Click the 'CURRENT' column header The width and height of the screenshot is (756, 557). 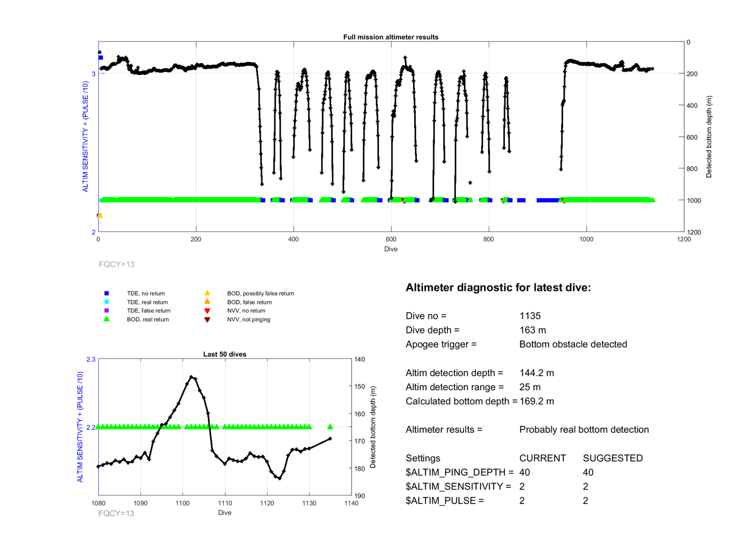pyautogui.click(x=542, y=458)
